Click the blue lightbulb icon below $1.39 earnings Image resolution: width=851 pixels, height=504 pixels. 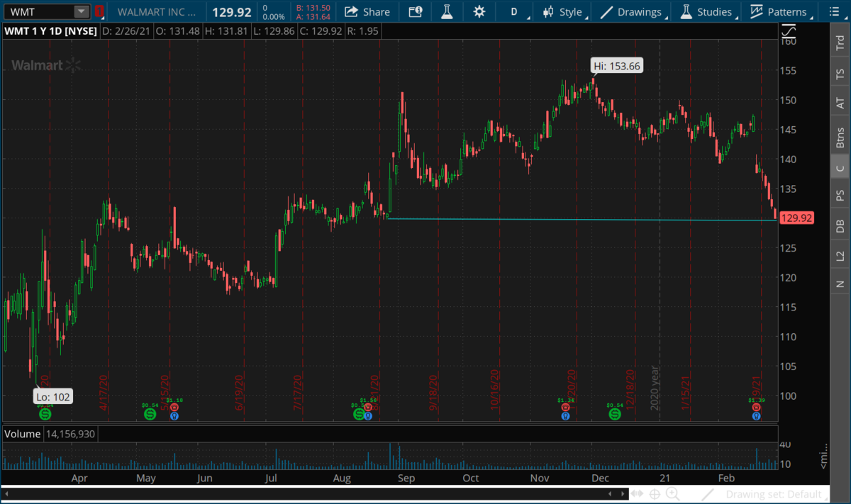pos(757,416)
